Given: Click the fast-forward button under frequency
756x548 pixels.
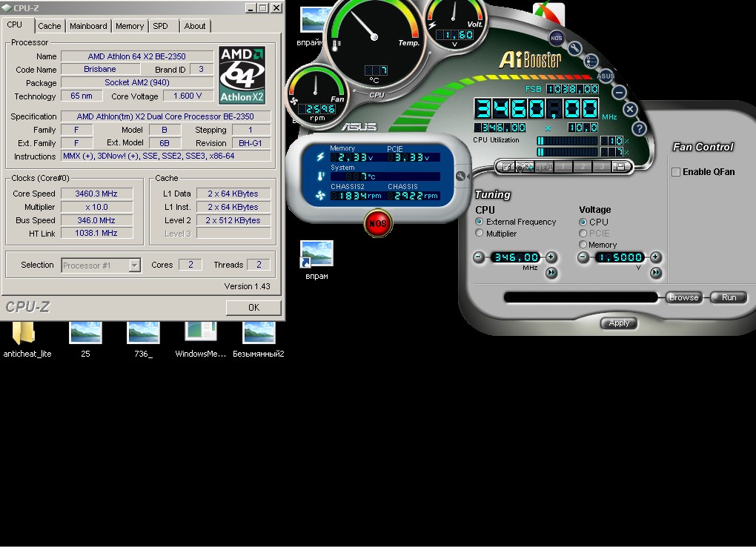Looking at the screenshot, I should (551, 273).
